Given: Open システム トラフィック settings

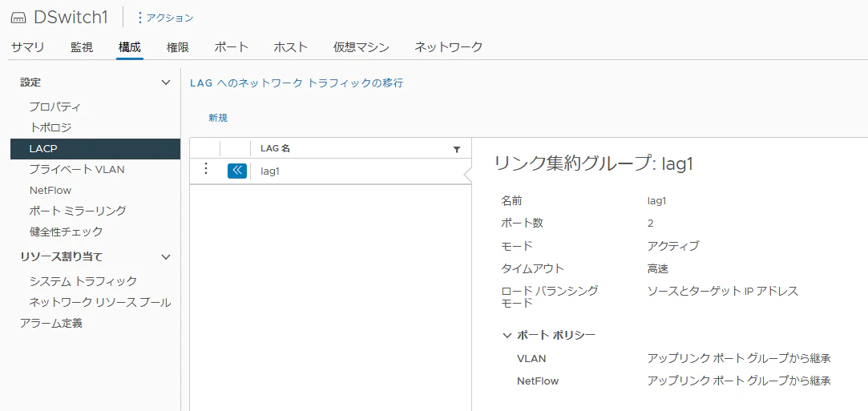Looking at the screenshot, I should (83, 281).
